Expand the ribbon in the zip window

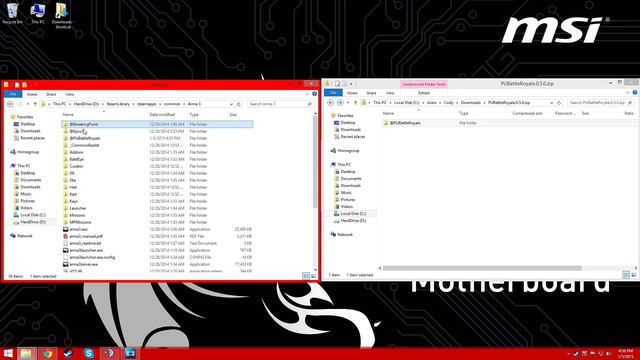tap(628, 93)
